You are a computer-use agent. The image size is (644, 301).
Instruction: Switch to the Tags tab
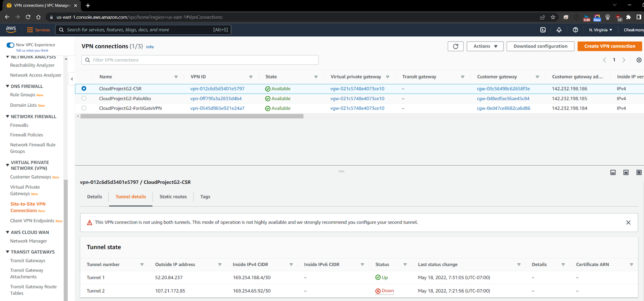coord(205,197)
